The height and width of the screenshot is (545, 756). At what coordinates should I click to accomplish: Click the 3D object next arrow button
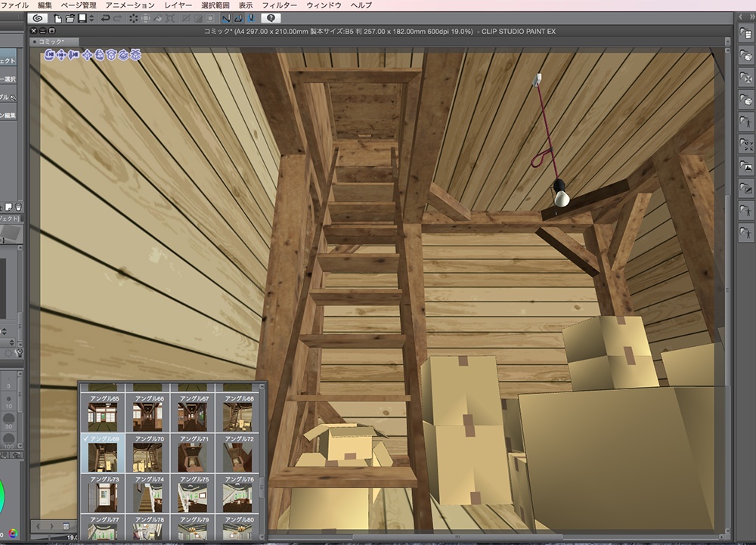(51, 526)
